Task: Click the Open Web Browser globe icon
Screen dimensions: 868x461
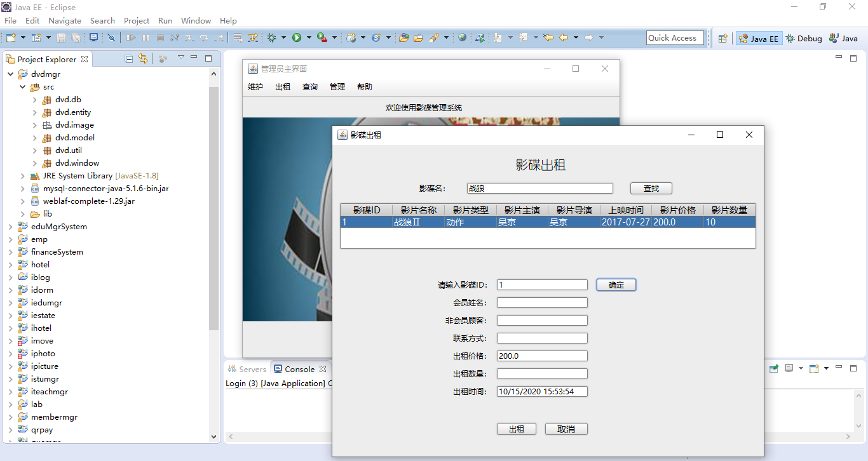Action: point(462,38)
